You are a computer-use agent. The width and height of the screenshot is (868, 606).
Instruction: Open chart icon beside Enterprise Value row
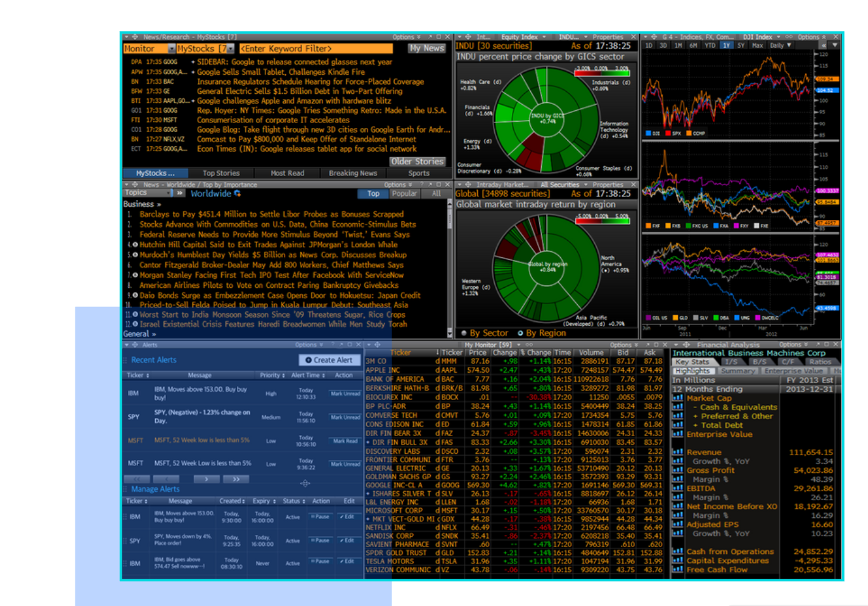[677, 434]
